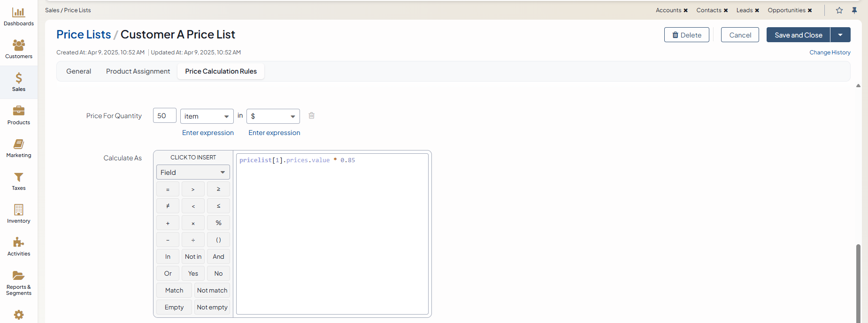868x323 pixels.
Task: Click the Cancel button
Action: coord(740,35)
